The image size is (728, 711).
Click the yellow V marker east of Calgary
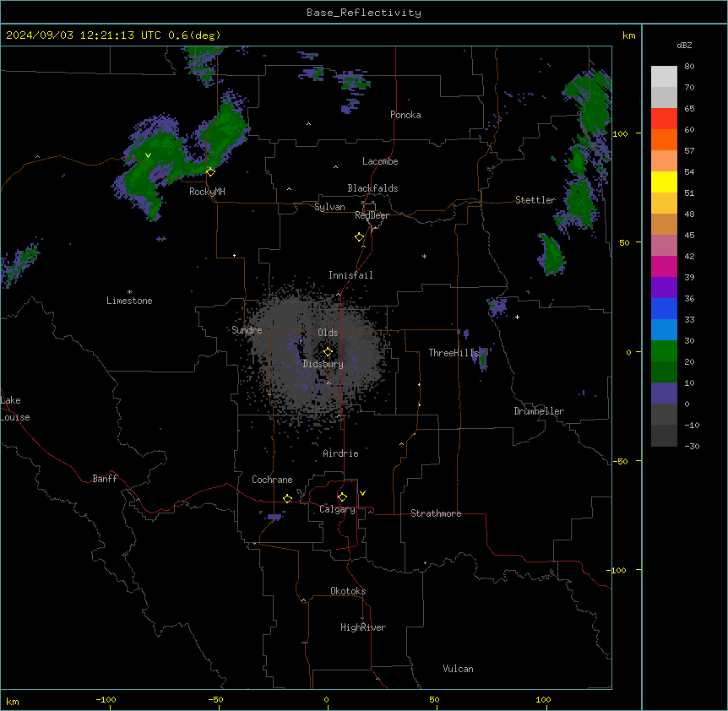pyautogui.click(x=362, y=493)
